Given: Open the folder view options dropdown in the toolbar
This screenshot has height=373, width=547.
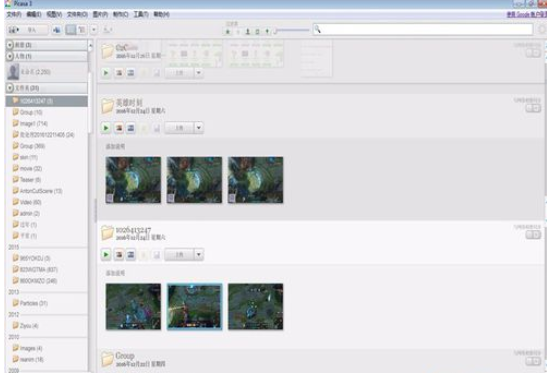Looking at the screenshot, I should point(94,30).
